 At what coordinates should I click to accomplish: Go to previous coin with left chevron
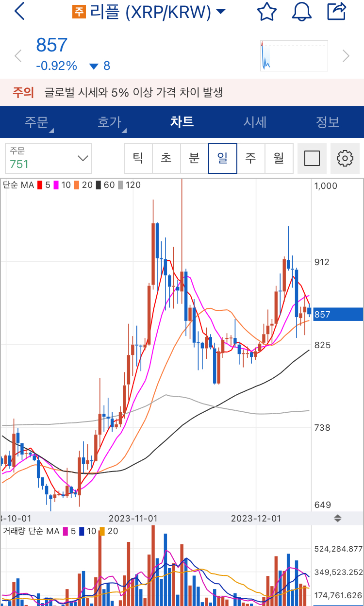(18, 56)
